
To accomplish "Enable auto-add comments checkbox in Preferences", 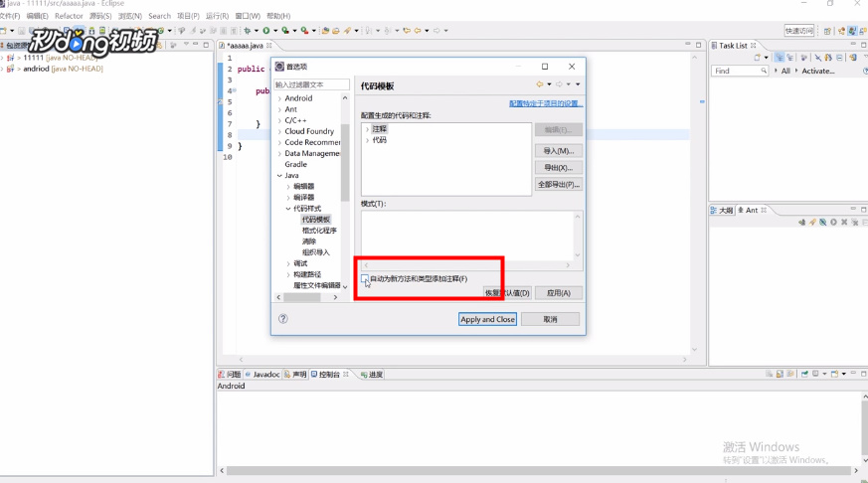I will click(x=364, y=278).
